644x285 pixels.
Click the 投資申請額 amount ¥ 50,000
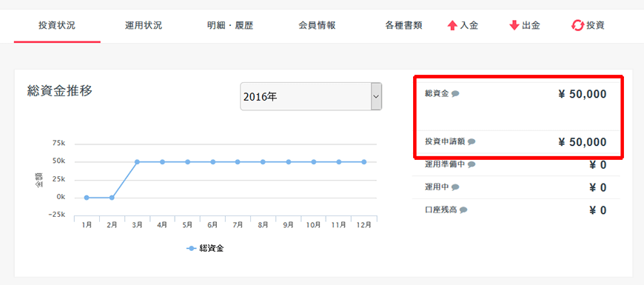[583, 142]
